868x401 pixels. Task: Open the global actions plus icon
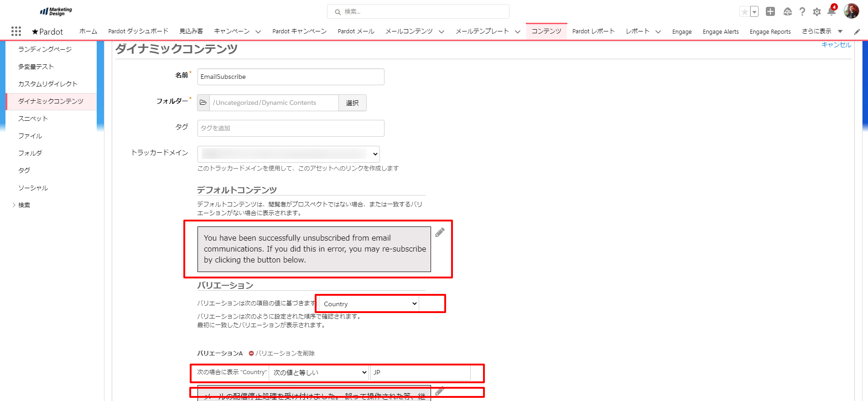coord(770,12)
